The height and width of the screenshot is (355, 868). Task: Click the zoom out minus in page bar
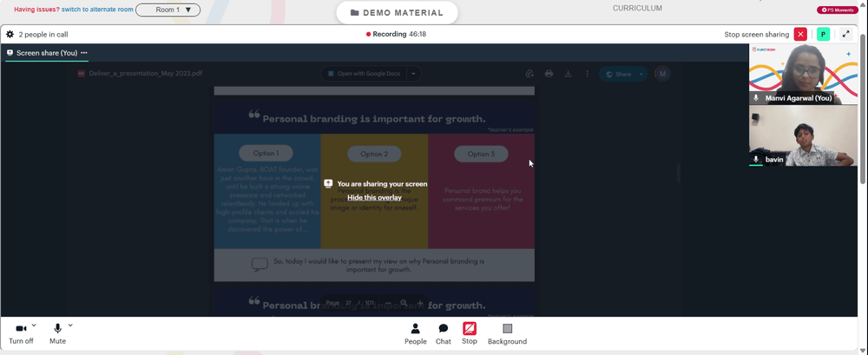pos(388,303)
